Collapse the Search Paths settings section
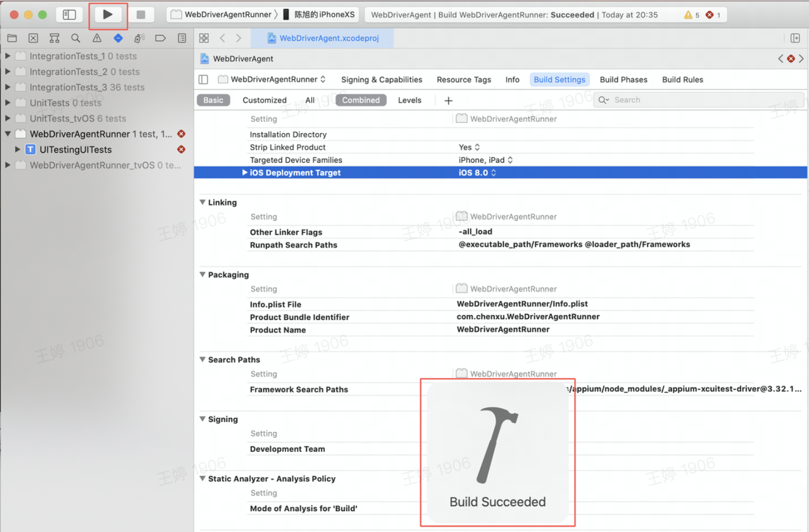Screen dimensions: 809x532 [203, 360]
